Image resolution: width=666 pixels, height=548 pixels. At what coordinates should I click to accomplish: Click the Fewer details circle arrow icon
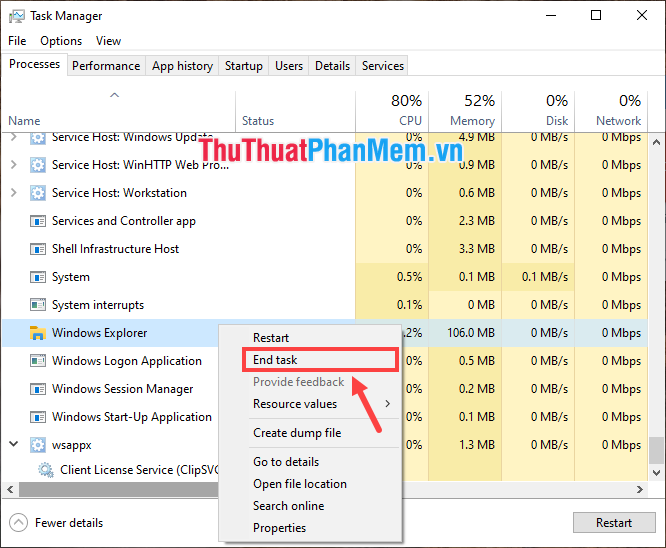coord(19,523)
